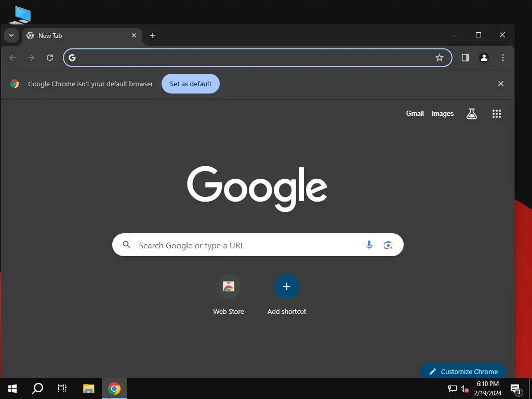Screen dimensions: 532x399
Task: Close the New Tab tab
Action: click(x=134, y=35)
